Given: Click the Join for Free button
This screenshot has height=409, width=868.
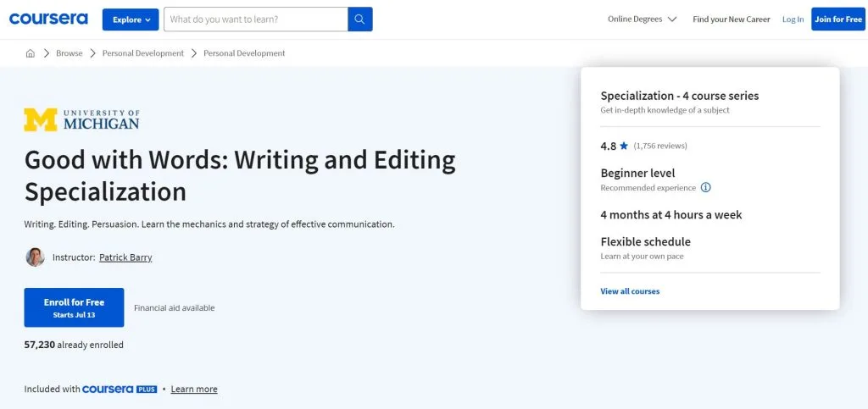Looking at the screenshot, I should [x=838, y=19].
